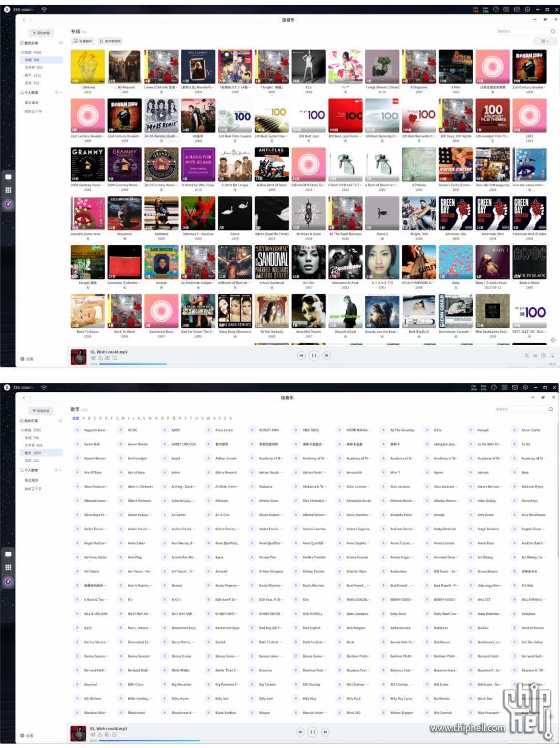
Task: Open the As I Am album cover
Action: [309, 262]
